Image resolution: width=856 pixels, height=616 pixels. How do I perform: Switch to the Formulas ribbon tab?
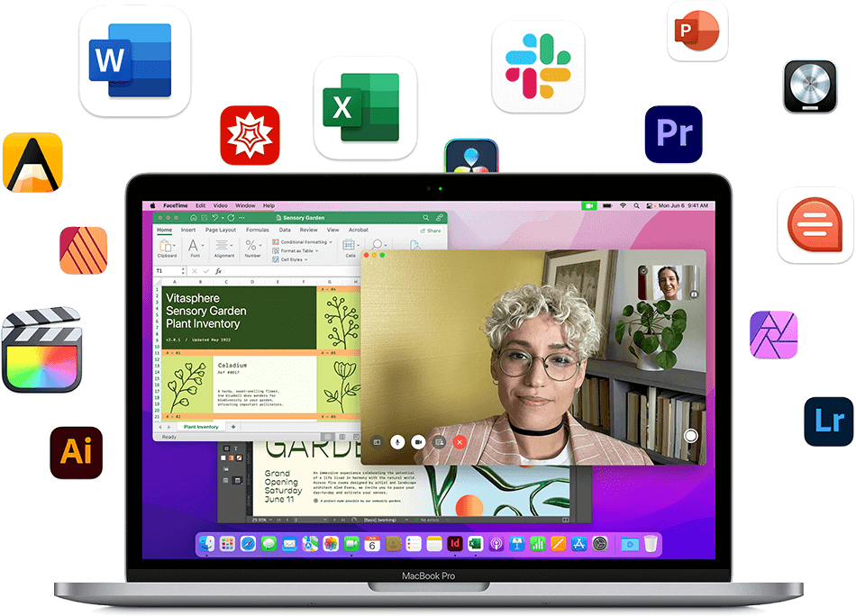click(x=258, y=230)
